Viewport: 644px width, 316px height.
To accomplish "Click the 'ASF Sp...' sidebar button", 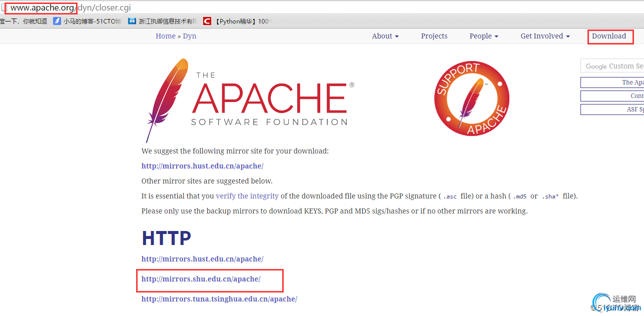I will click(x=612, y=109).
